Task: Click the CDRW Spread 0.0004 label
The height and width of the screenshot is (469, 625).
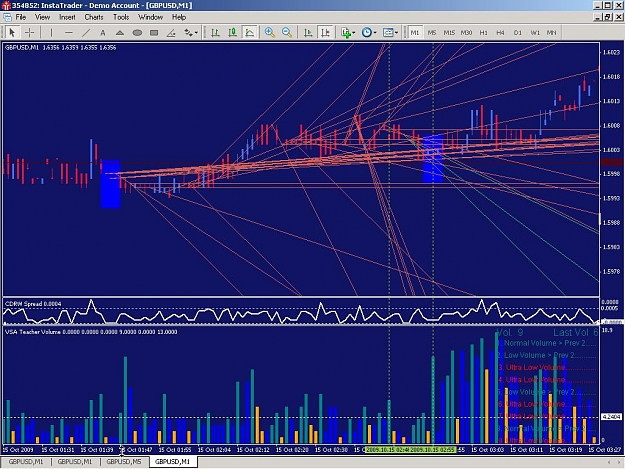Action: pyautogui.click(x=33, y=304)
